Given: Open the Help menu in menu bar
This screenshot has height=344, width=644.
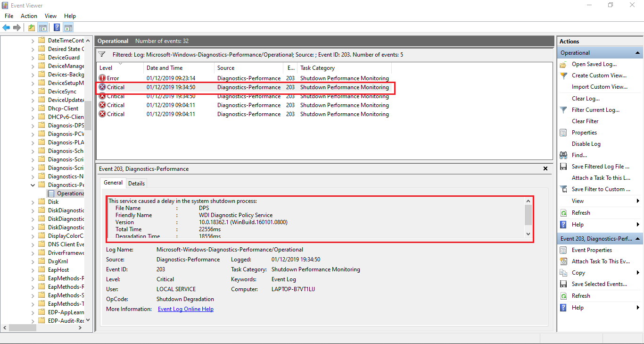Looking at the screenshot, I should point(70,16).
